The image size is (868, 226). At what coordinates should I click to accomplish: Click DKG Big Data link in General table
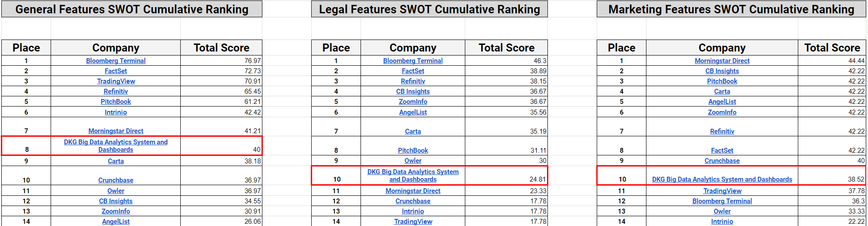click(115, 146)
